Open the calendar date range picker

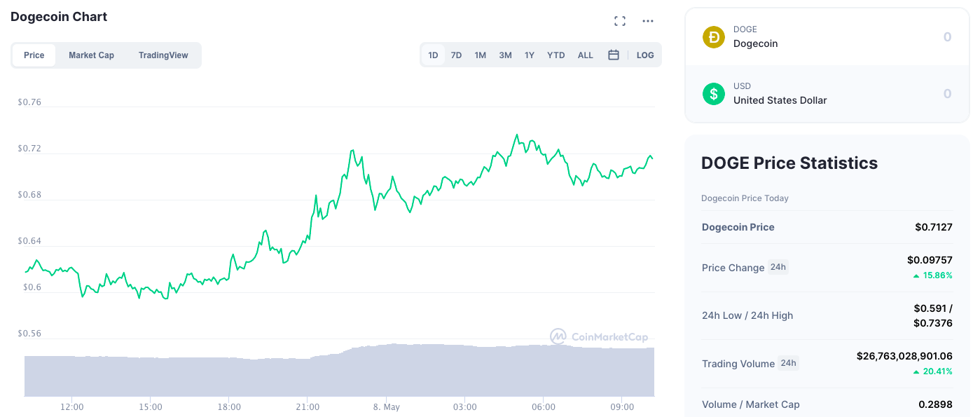point(614,55)
